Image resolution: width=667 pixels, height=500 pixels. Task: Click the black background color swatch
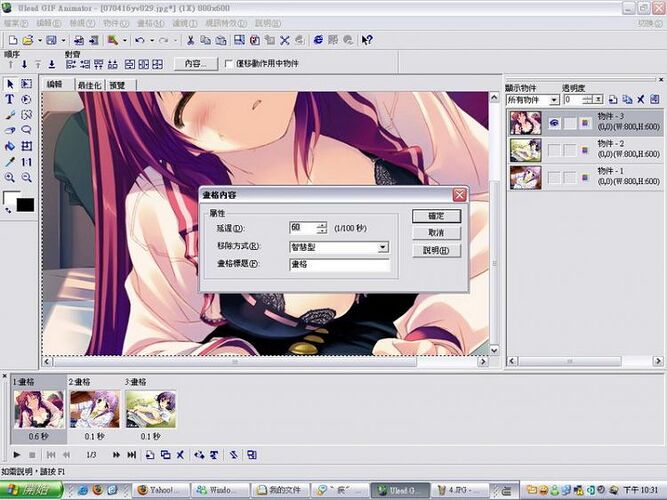(25, 205)
